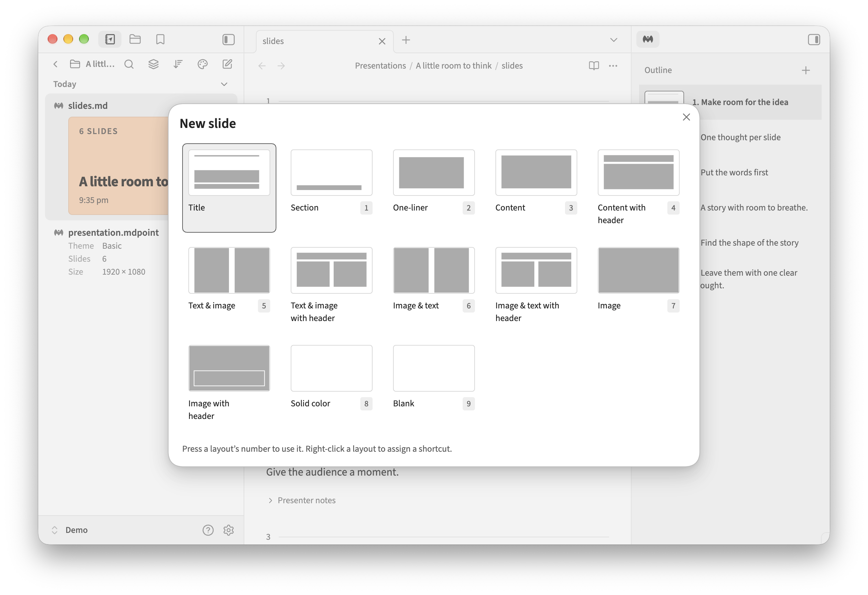Close the slides tab
This screenshot has width=868, height=595.
[x=382, y=41]
